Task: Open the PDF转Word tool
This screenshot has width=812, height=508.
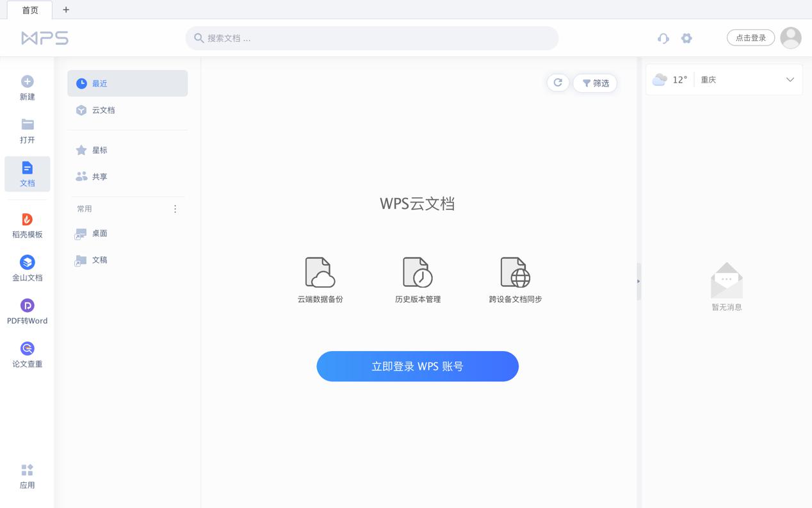Action: [x=27, y=311]
